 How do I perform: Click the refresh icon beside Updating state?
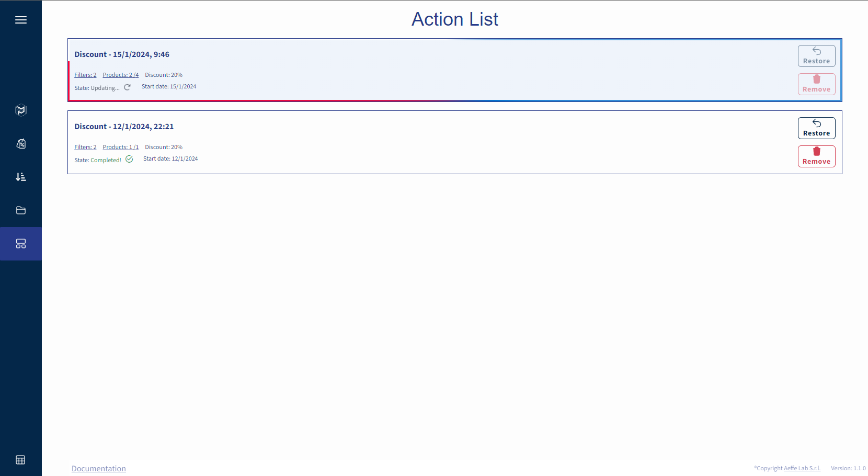[127, 87]
